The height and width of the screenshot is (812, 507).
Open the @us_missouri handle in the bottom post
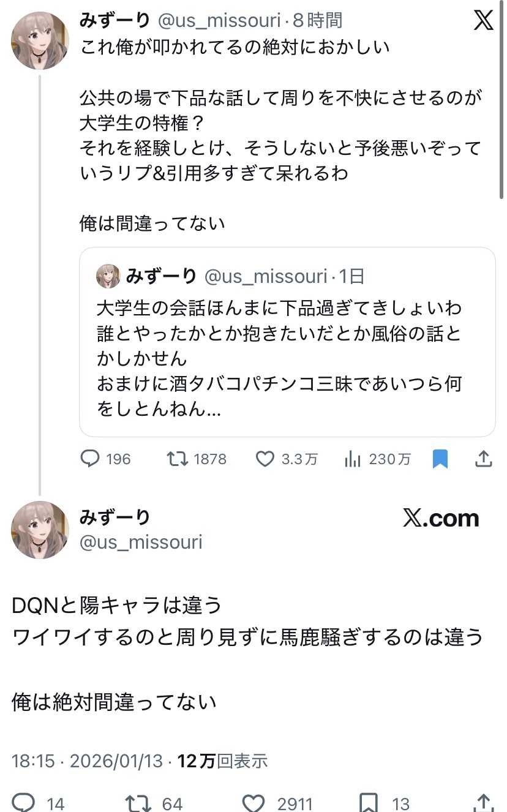[141, 542]
